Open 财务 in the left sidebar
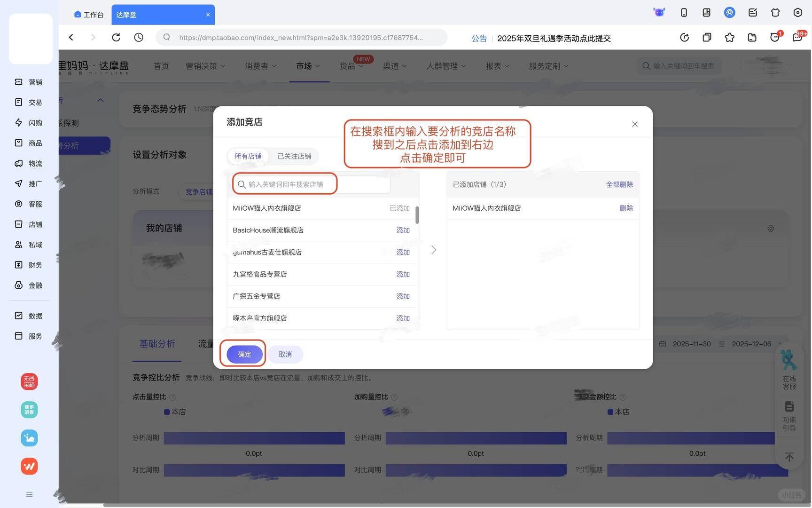Screen dimensions: 812x508 click(29, 265)
